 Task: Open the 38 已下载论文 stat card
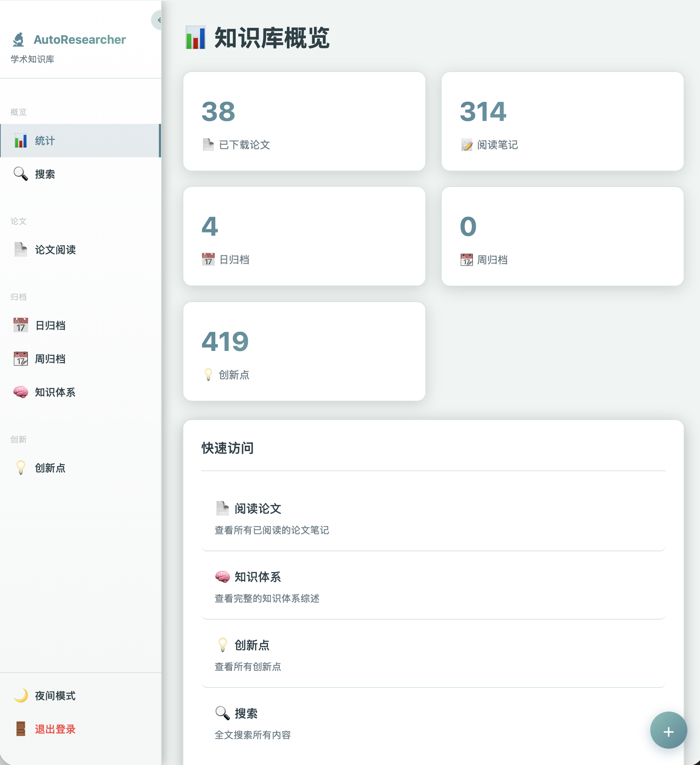pos(304,121)
